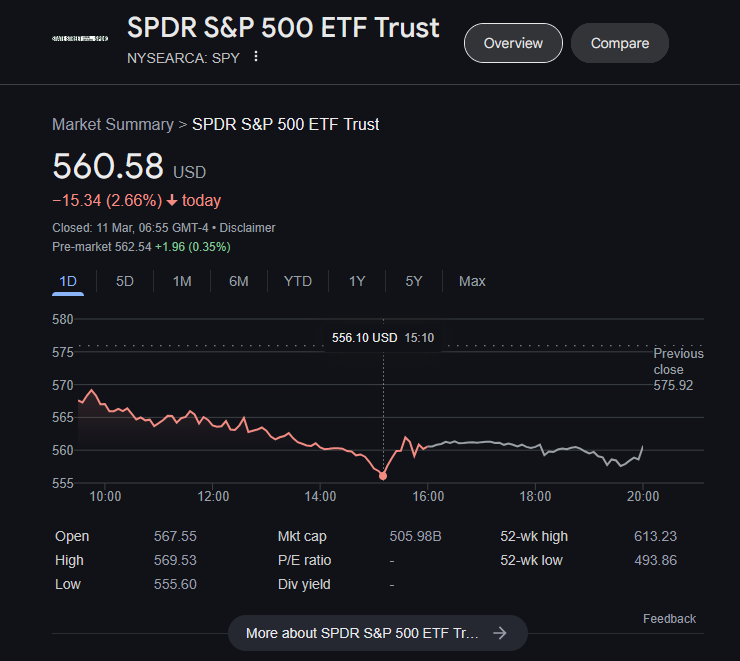
Task: Click the State Street SPDR logo
Action: tap(80, 38)
